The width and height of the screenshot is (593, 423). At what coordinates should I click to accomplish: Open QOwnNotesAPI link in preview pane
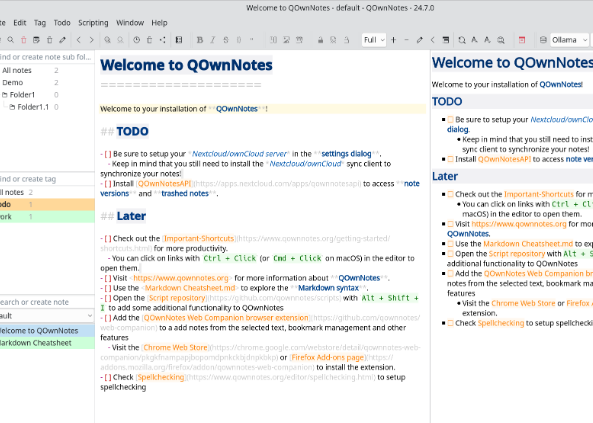505,159
